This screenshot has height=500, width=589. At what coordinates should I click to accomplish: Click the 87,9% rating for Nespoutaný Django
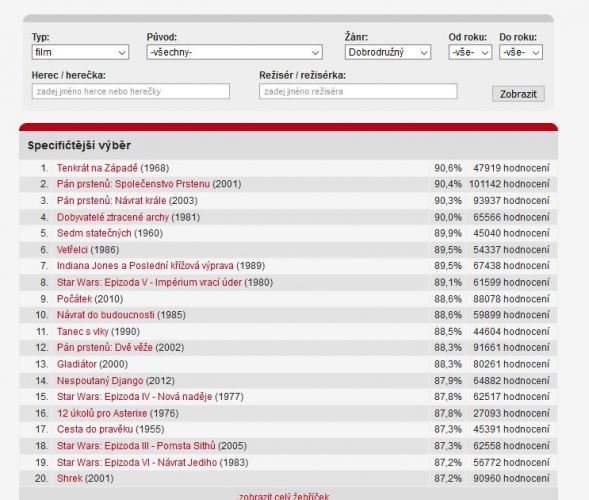pyautogui.click(x=448, y=381)
